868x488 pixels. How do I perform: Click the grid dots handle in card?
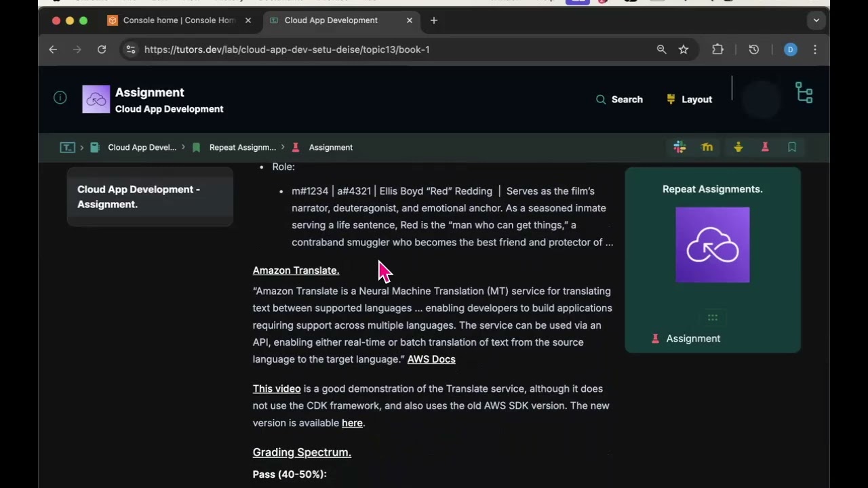[713, 317]
